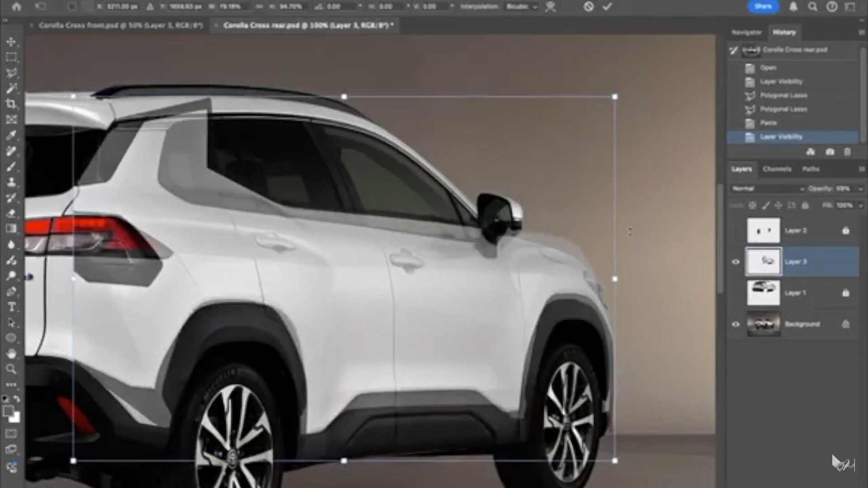Cancel the transform with the circle-slash icon
Image resolution: width=868 pixels, height=488 pixels.
(588, 7)
